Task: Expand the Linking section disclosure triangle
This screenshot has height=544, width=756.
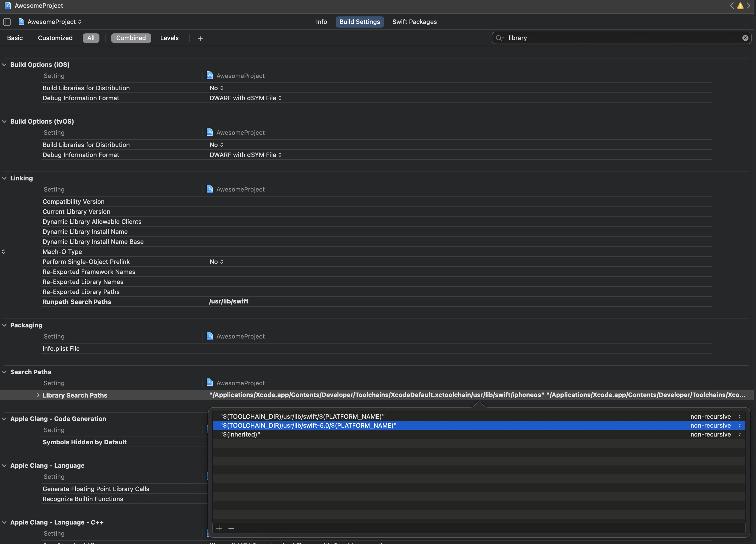Action: click(5, 178)
